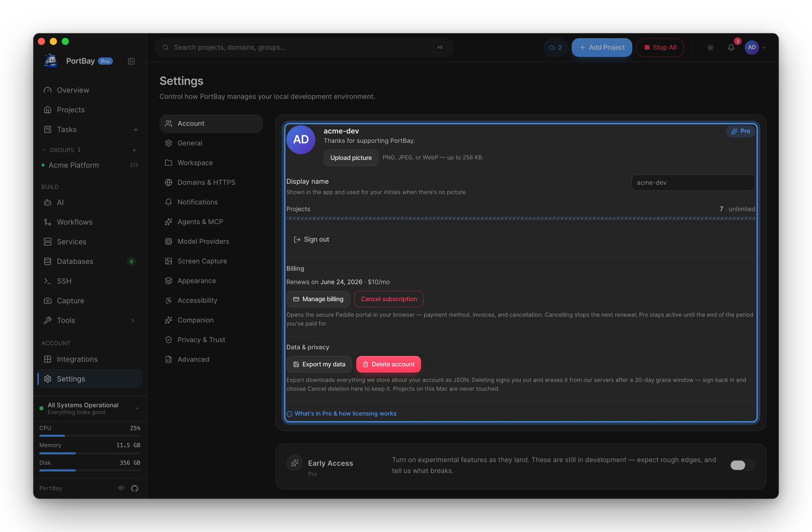Click the Add Project button
This screenshot has width=812, height=532.
[x=602, y=47]
